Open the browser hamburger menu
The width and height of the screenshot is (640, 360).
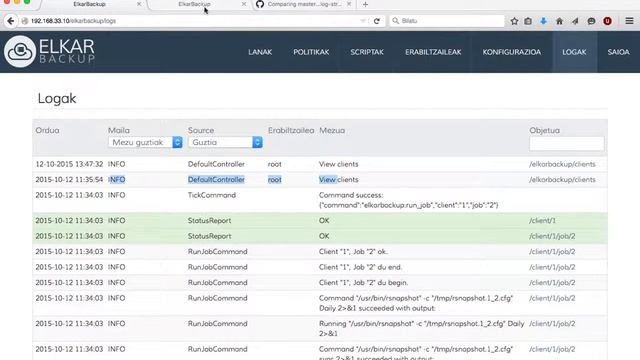[x=629, y=21]
